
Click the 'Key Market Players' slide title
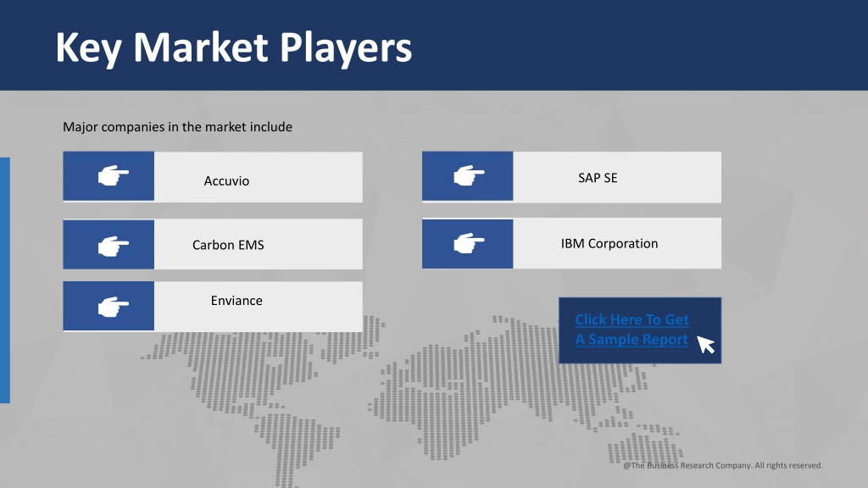tap(234, 47)
